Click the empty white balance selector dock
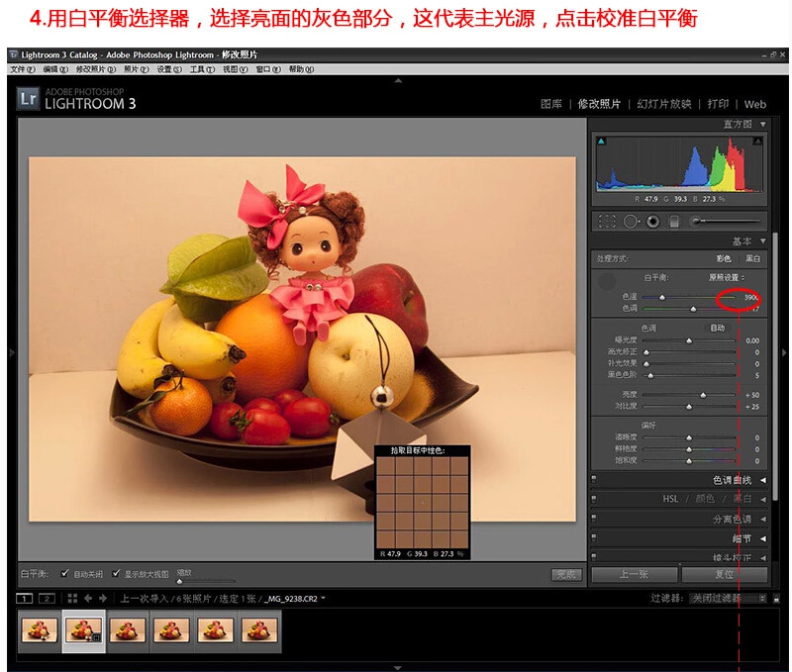This screenshot has height=672, width=792. tap(607, 281)
